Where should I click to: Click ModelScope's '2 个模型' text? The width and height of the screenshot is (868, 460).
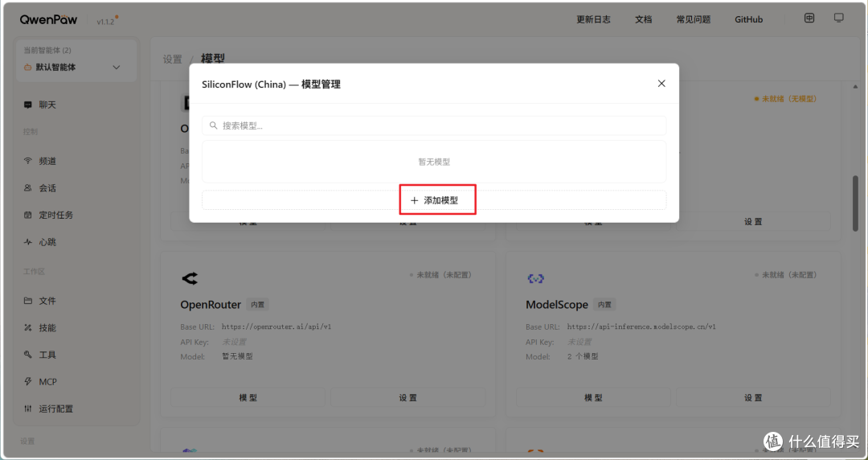coord(583,356)
